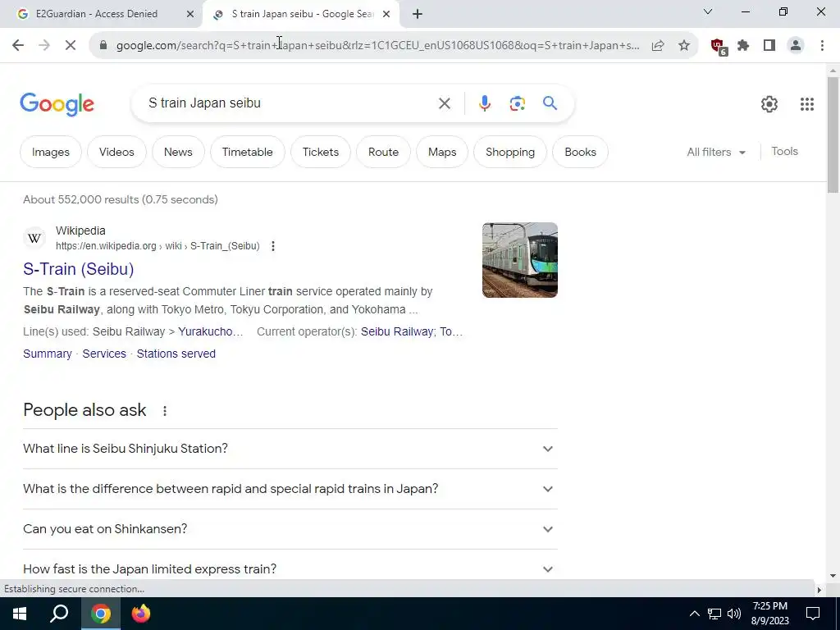Viewport: 840px width, 630px height.
Task: Open Chrome's three-dot menu
Action: (x=822, y=46)
